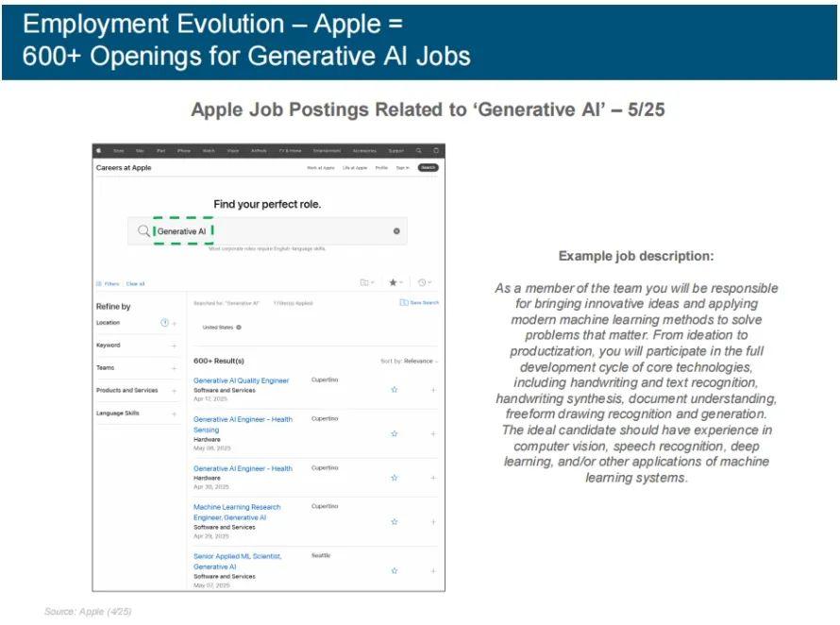
Task: Open the search magnifier in the top nav
Action: (x=419, y=151)
